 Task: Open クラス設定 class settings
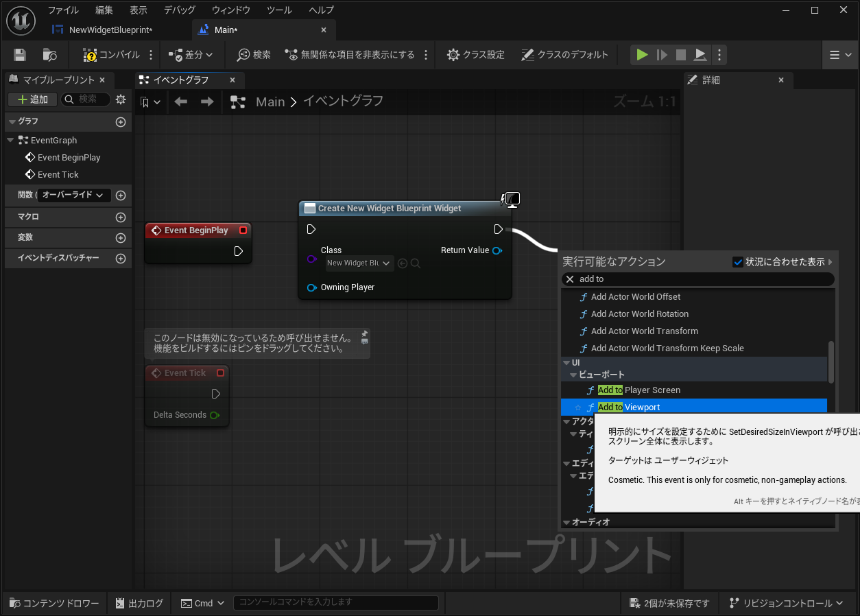[475, 55]
